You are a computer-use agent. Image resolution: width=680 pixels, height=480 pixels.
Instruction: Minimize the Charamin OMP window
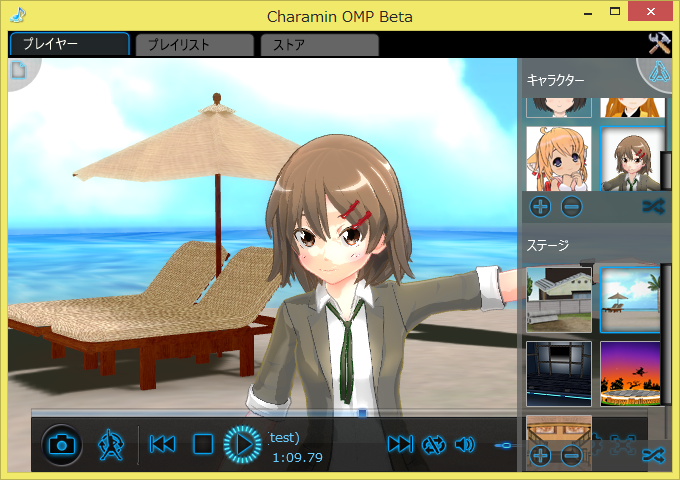(588, 12)
